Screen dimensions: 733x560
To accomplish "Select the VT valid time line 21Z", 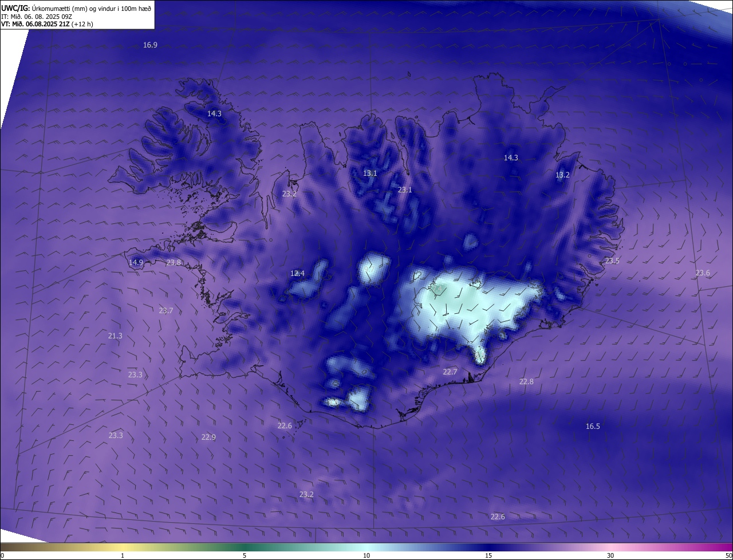I will point(48,24).
